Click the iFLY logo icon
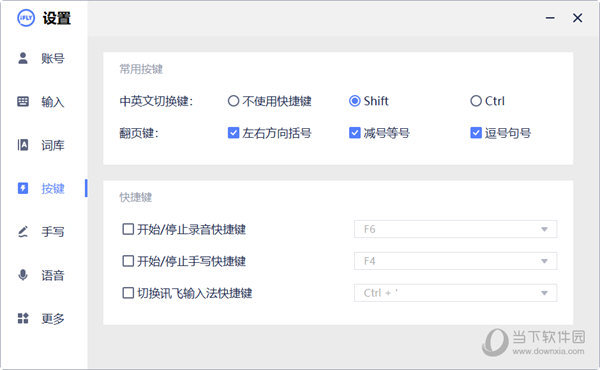600x370 pixels. pos(26,18)
